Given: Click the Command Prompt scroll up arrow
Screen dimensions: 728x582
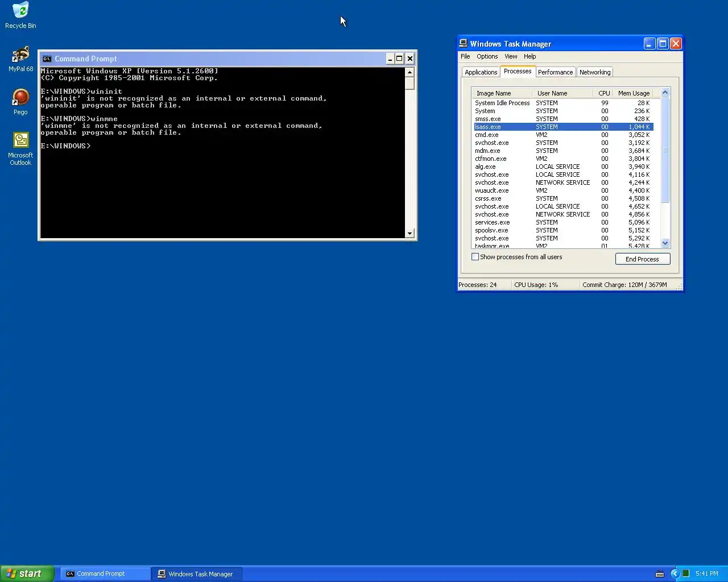Looking at the screenshot, I should click(409, 72).
